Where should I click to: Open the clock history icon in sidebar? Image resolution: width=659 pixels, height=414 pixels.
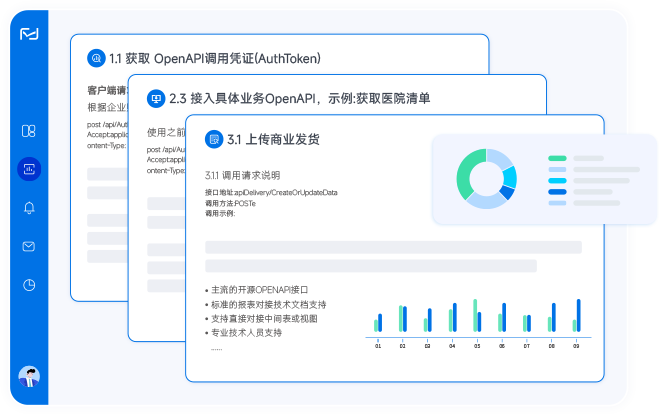click(29, 284)
